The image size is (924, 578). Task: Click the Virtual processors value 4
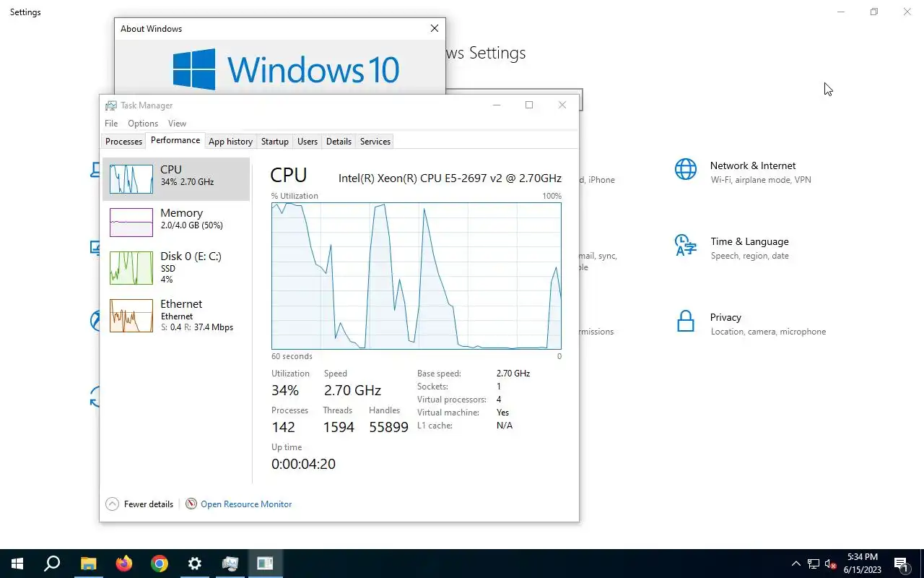coord(499,400)
